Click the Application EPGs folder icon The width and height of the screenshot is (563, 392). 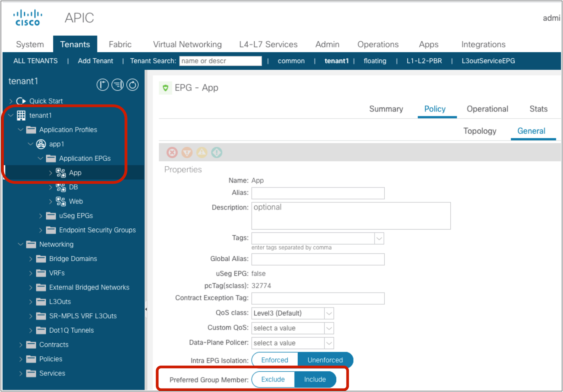[51, 158]
